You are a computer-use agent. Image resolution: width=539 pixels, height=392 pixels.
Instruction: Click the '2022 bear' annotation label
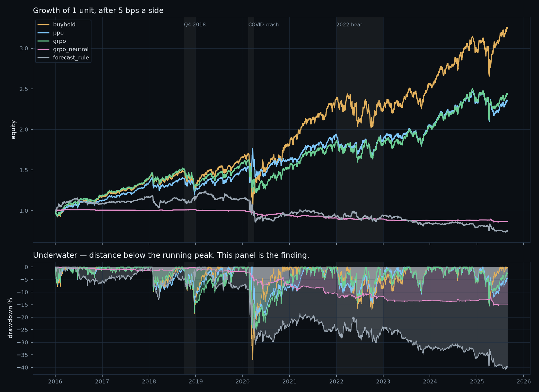(x=349, y=24)
